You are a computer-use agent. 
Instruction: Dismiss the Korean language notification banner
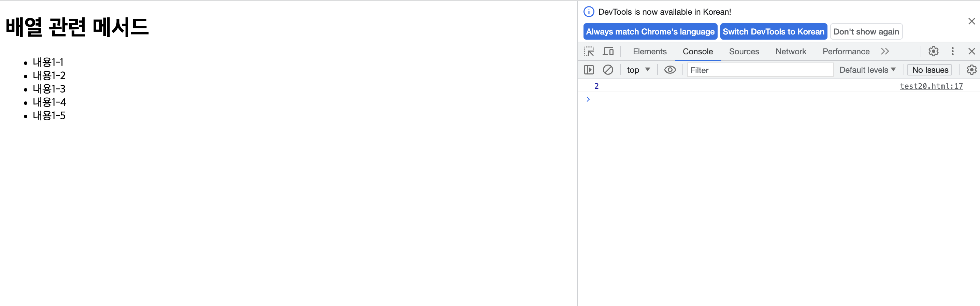[971, 21]
